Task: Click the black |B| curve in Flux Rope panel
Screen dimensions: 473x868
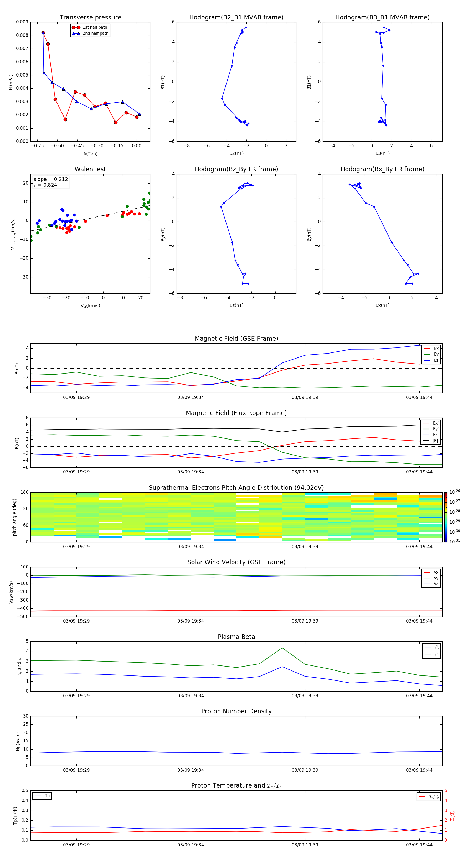Action: (x=236, y=429)
